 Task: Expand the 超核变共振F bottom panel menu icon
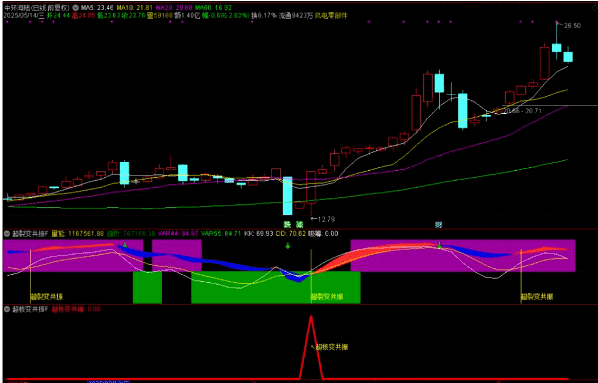pos(6,309)
